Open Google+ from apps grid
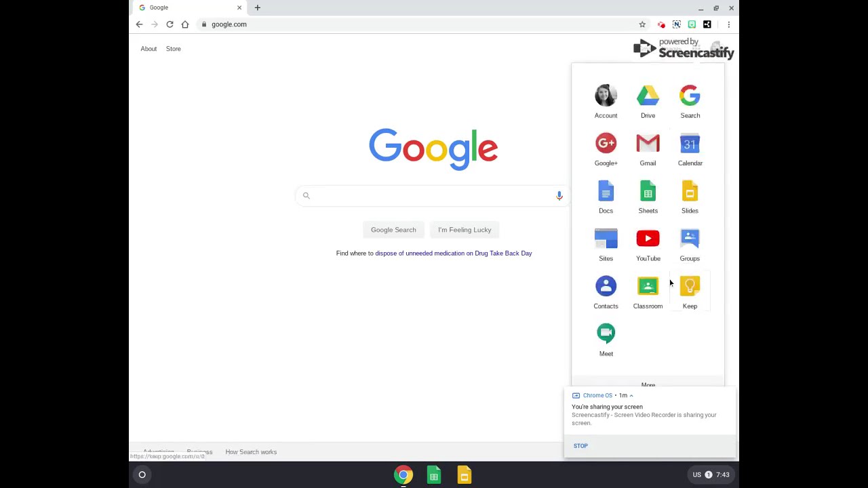This screenshot has height=488, width=868. [606, 149]
